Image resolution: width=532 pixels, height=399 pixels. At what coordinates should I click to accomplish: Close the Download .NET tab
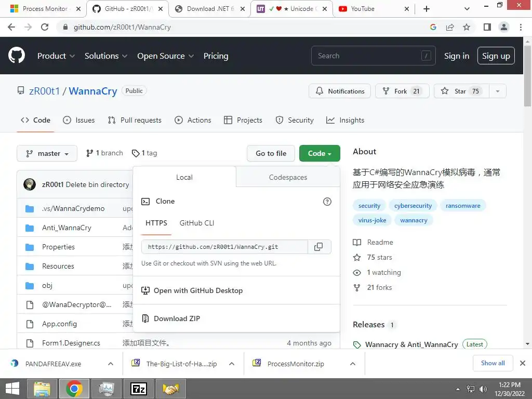tap(243, 9)
